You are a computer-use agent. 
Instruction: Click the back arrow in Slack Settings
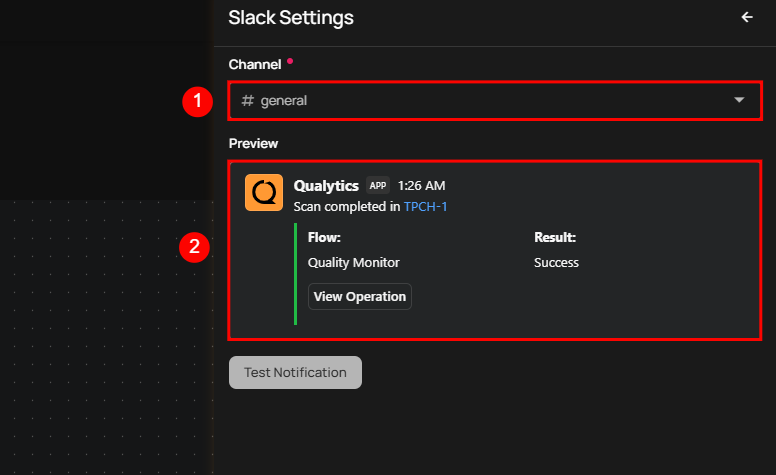[747, 17]
